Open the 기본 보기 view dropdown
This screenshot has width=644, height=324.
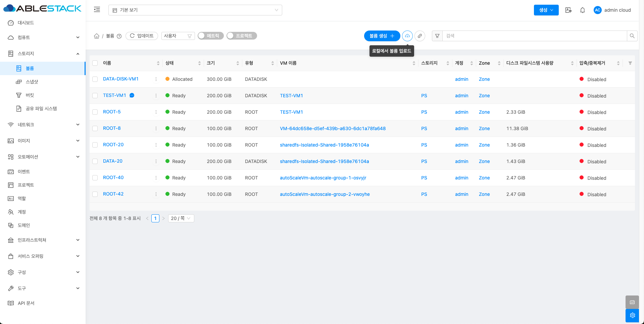(x=195, y=10)
